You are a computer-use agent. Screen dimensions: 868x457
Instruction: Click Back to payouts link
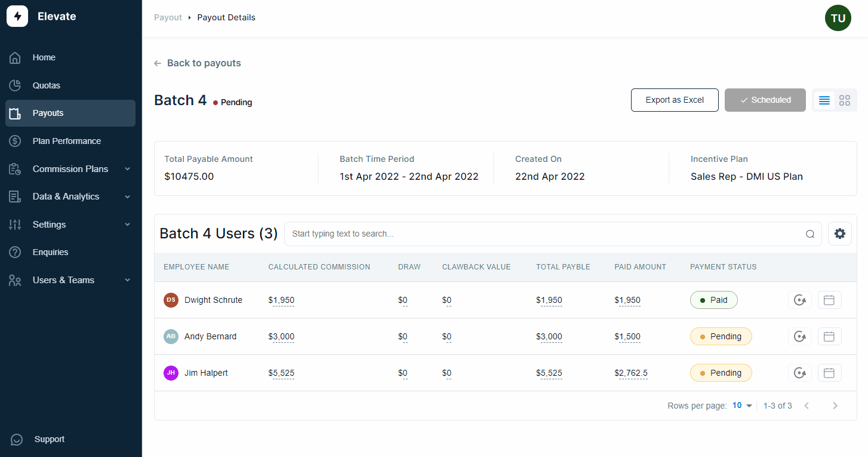(204, 63)
